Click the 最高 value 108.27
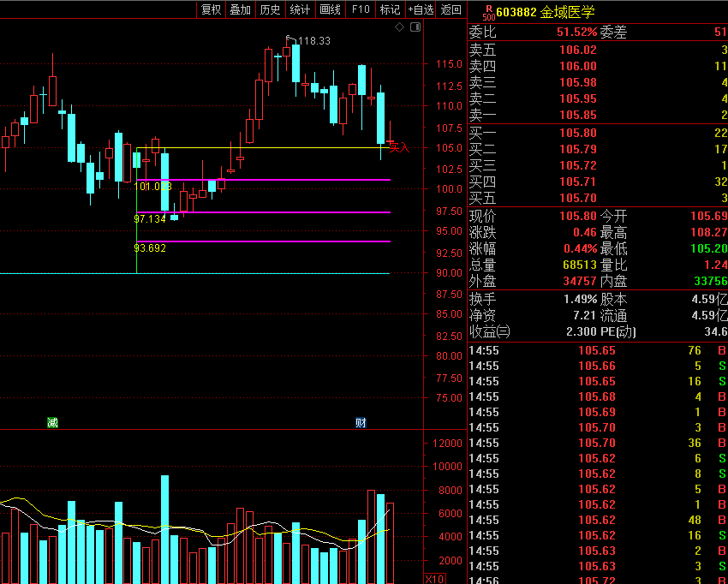This screenshot has width=728, height=584. pyautogui.click(x=709, y=232)
